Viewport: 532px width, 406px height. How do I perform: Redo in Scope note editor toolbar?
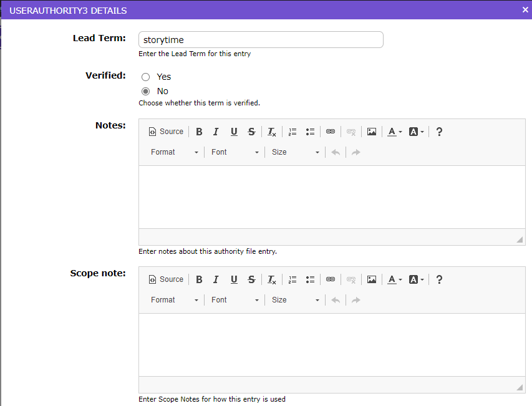pyautogui.click(x=355, y=300)
